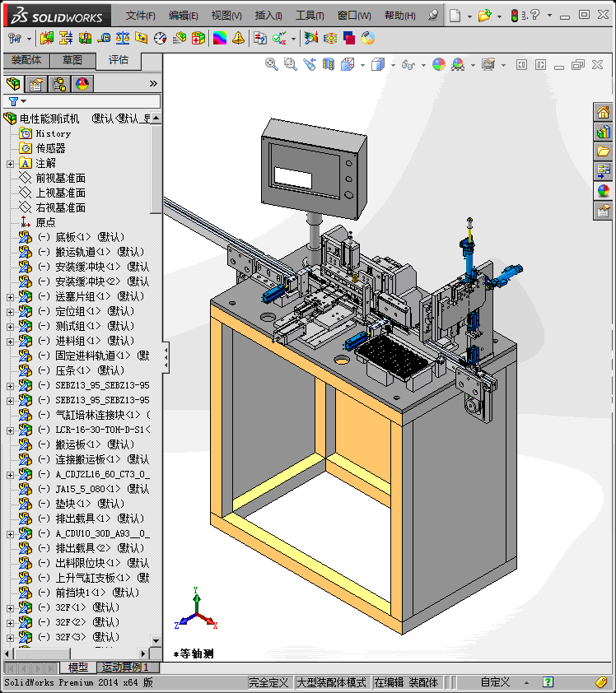Click the filter funnel icon in tree
The height and width of the screenshot is (693, 616).
13,102
